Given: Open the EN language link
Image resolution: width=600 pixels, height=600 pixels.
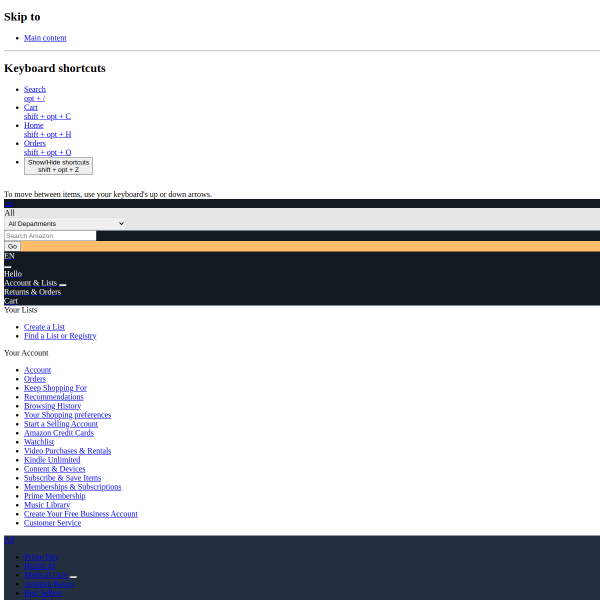Looking at the screenshot, I should pos(9,256).
